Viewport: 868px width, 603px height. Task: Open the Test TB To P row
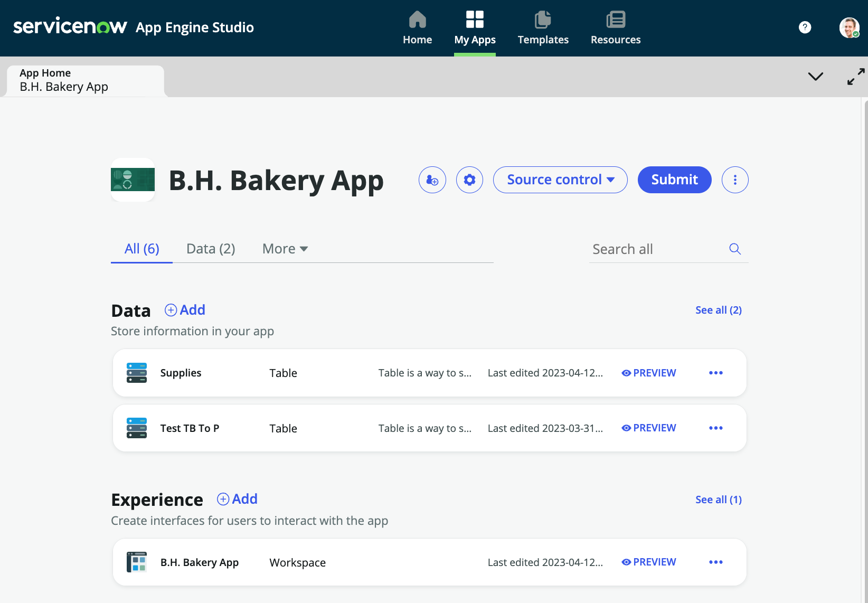pos(430,428)
